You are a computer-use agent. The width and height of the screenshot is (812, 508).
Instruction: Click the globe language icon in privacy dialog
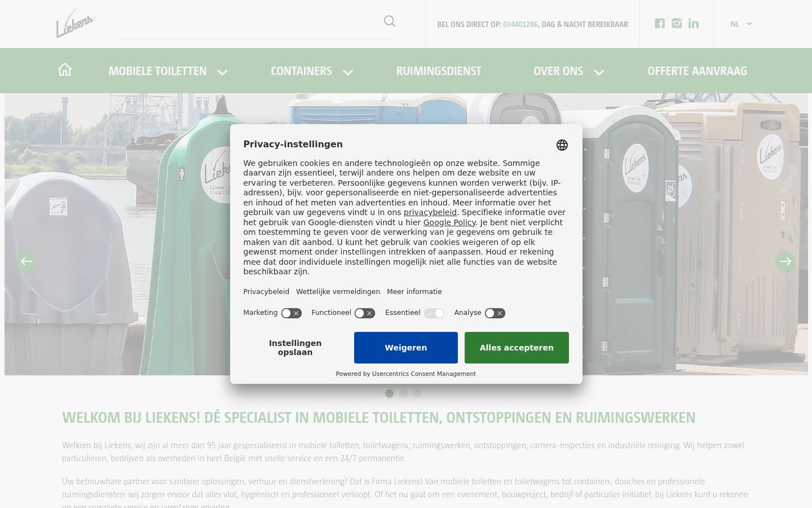coord(562,145)
